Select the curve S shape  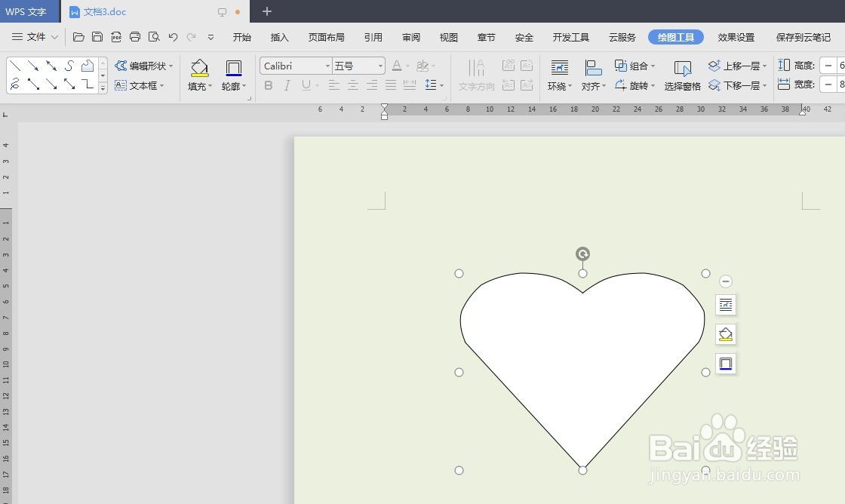click(69, 66)
